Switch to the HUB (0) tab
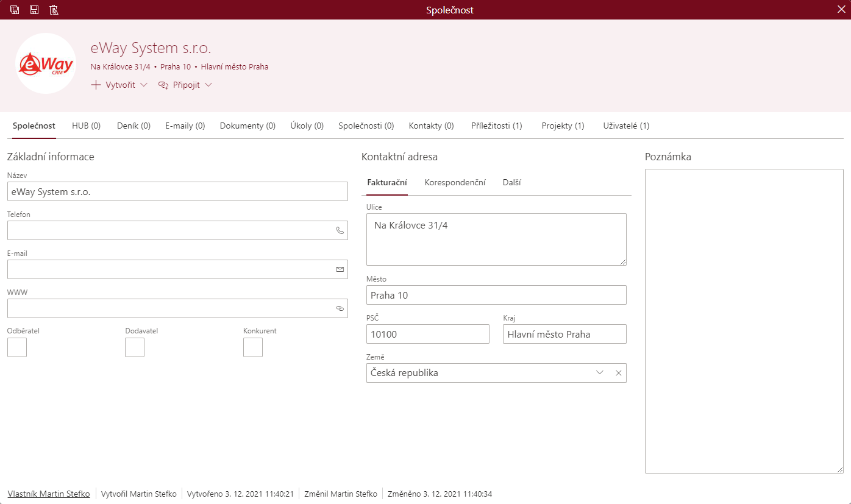 (86, 126)
